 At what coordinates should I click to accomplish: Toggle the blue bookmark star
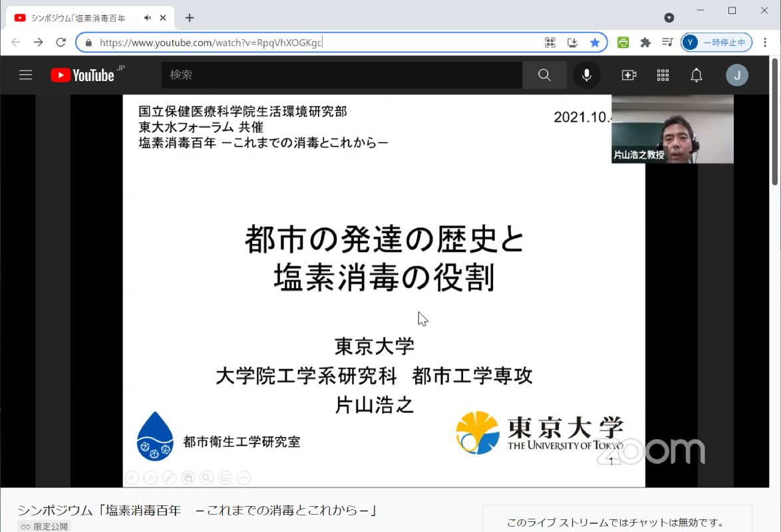coord(595,43)
